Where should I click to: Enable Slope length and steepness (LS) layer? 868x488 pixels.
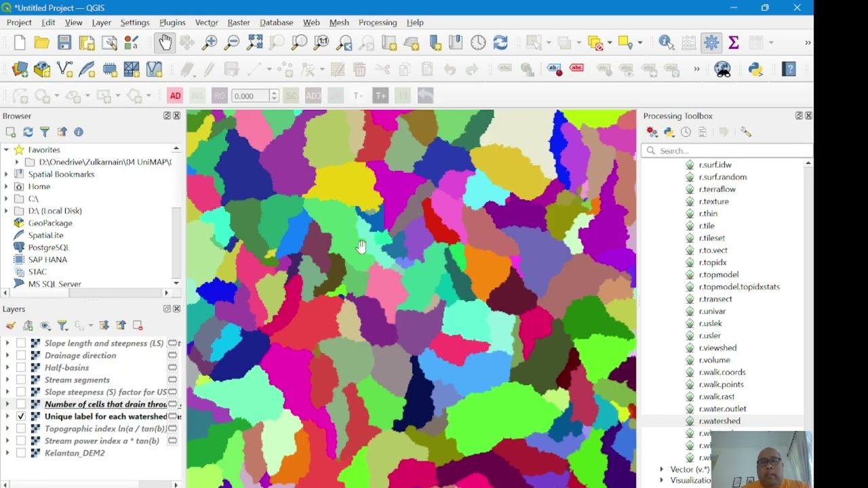(21, 343)
